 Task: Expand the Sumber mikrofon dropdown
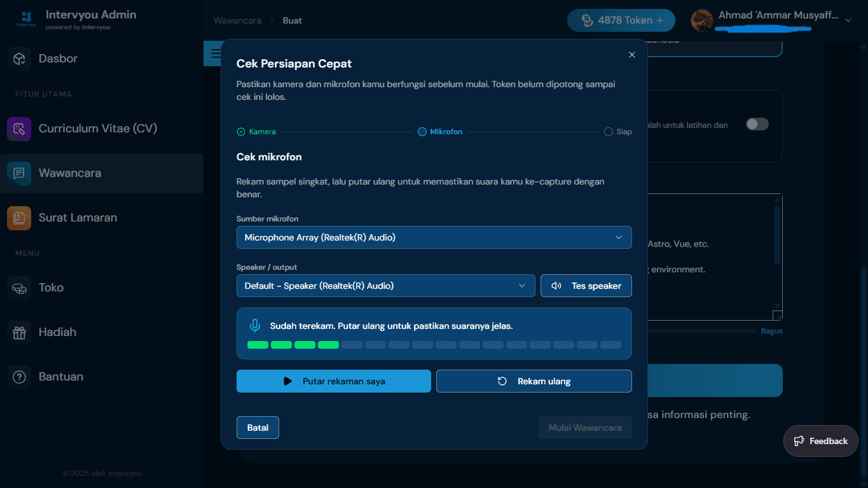[434, 237]
